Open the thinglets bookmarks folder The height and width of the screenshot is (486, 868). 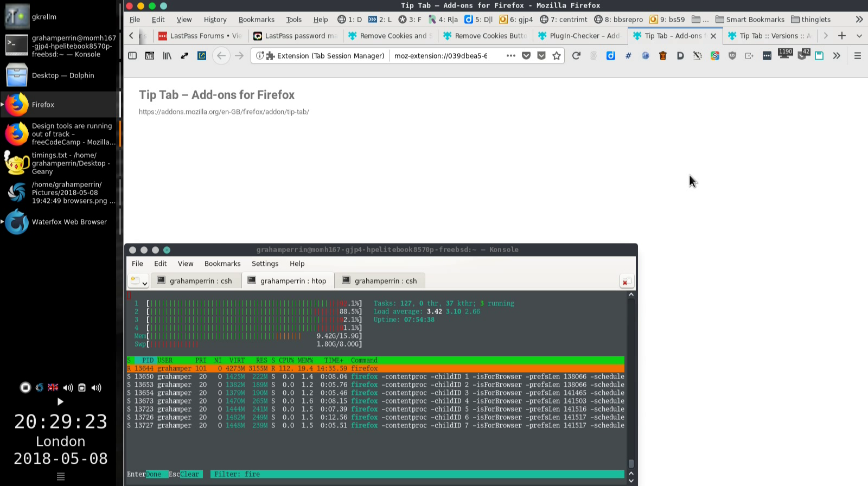(x=811, y=20)
